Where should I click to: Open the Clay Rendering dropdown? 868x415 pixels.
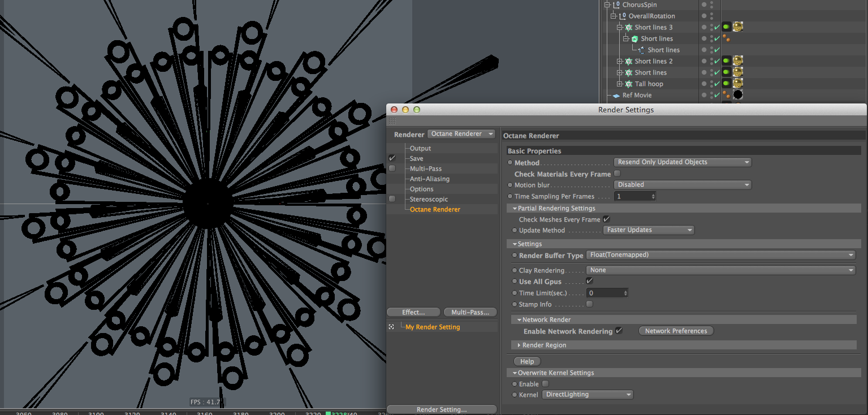click(x=721, y=270)
